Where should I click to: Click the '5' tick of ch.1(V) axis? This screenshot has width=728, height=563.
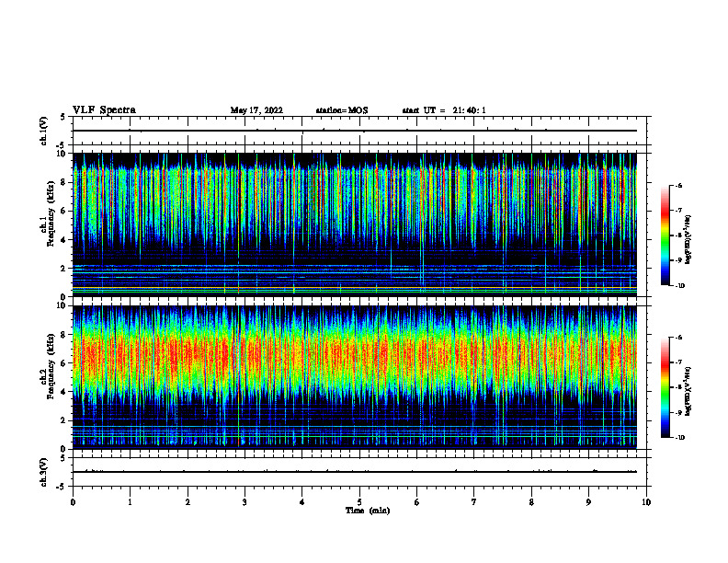click(x=63, y=117)
